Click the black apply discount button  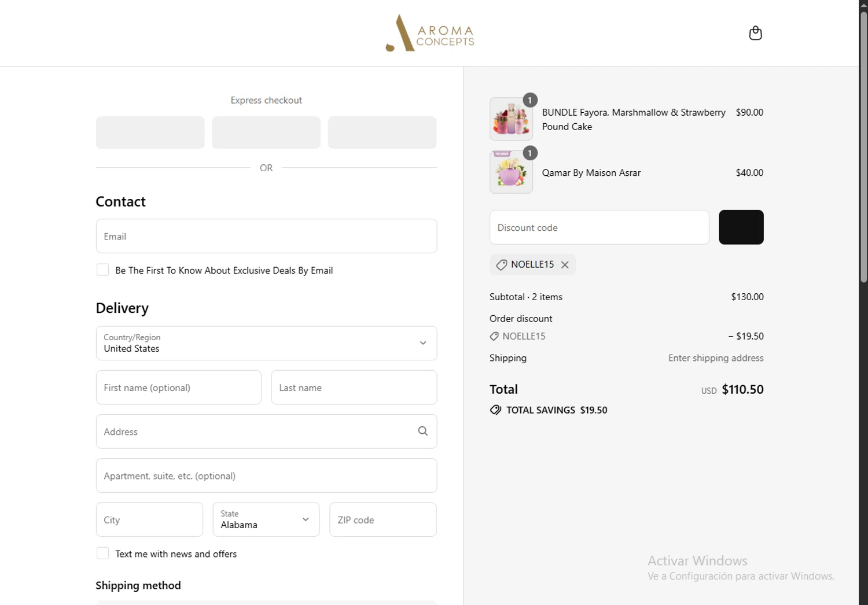(x=741, y=227)
